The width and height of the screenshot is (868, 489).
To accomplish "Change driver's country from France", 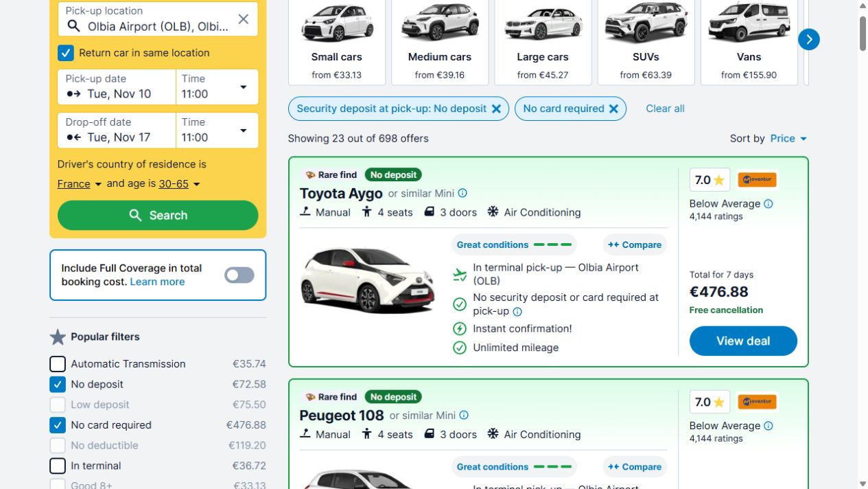I will [x=80, y=184].
